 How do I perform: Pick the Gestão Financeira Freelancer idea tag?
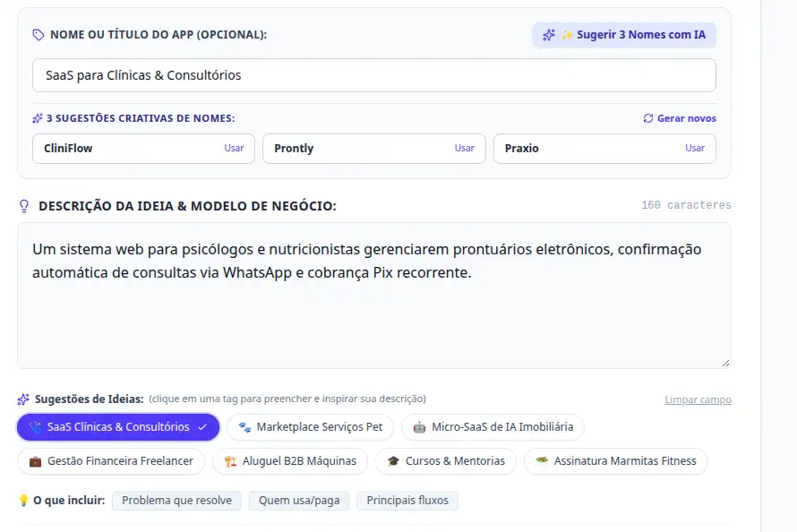pyautogui.click(x=111, y=461)
